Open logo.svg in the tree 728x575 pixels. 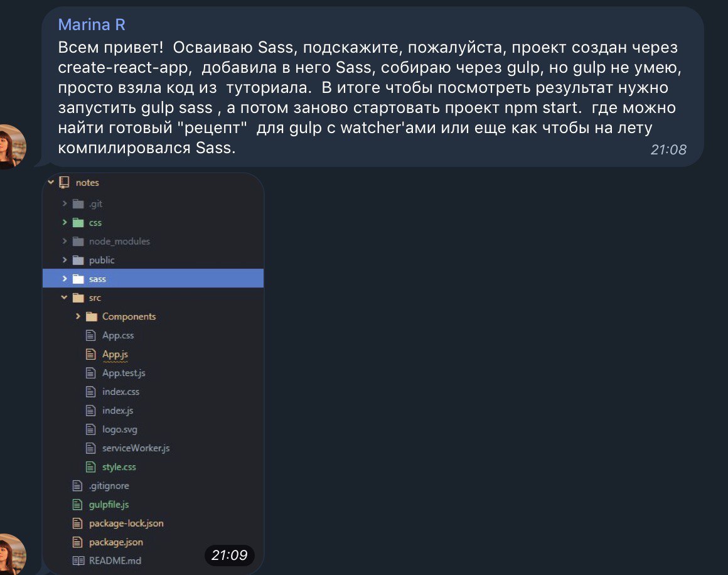(120, 429)
